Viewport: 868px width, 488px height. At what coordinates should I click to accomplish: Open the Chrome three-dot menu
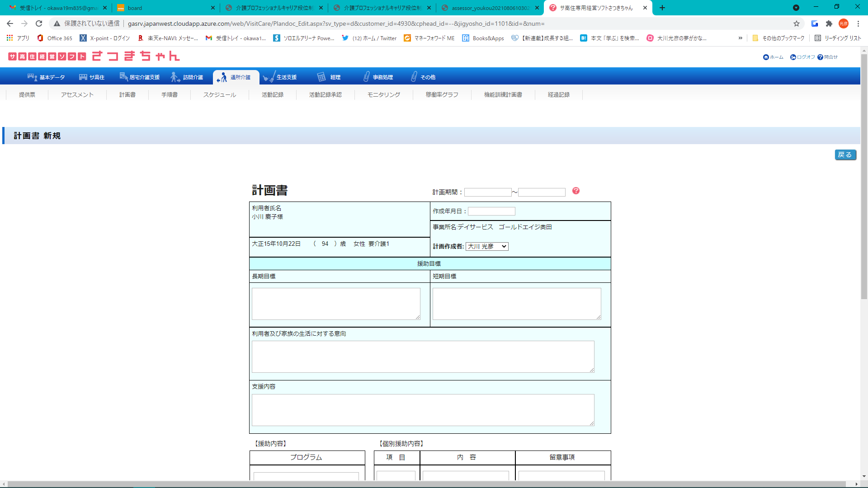(x=858, y=23)
